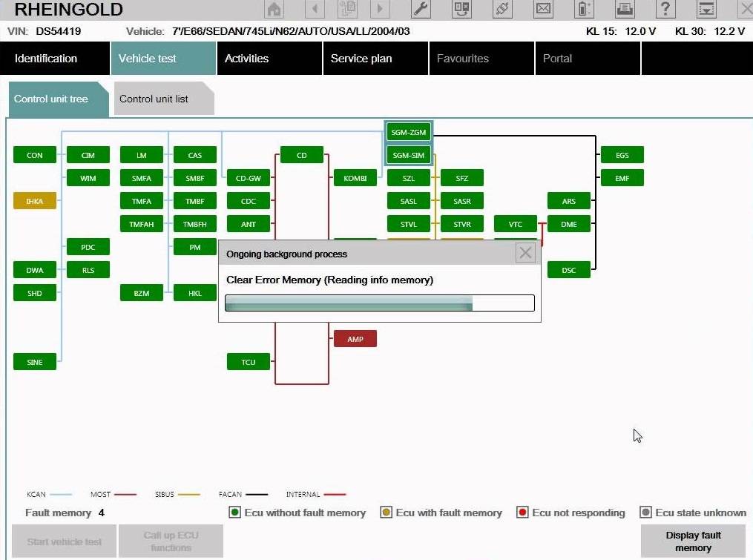Click Start vehicle test button
This screenshot has width=753, height=560.
[64, 541]
